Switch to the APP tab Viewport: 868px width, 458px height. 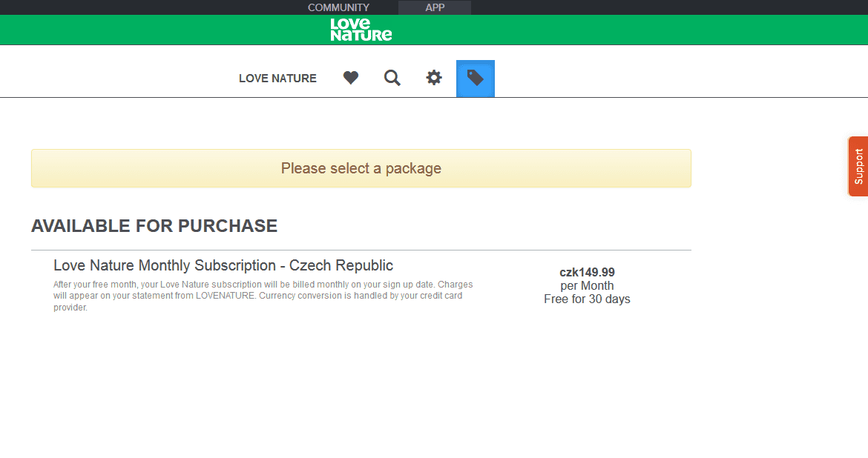pos(435,7)
